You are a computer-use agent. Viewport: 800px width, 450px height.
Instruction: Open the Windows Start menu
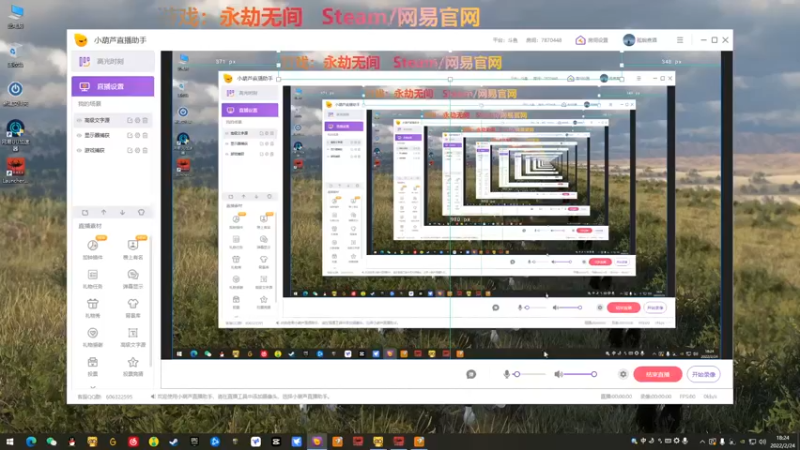point(10,442)
